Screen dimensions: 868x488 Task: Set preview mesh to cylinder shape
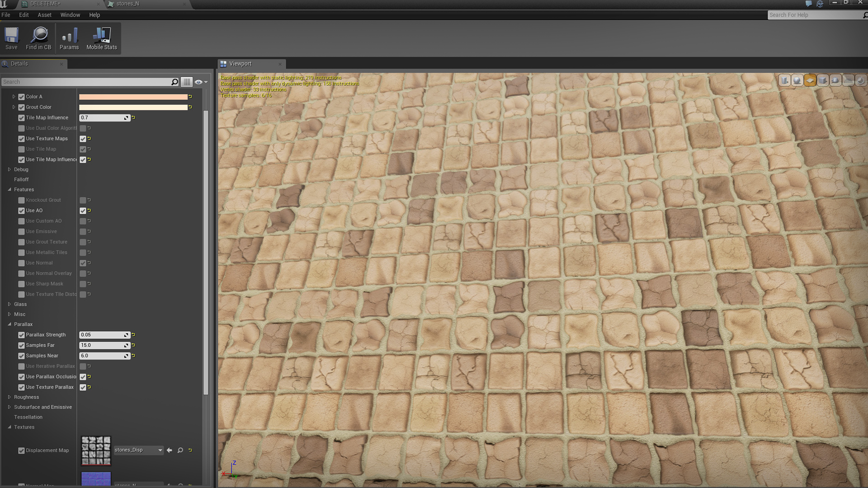click(785, 80)
